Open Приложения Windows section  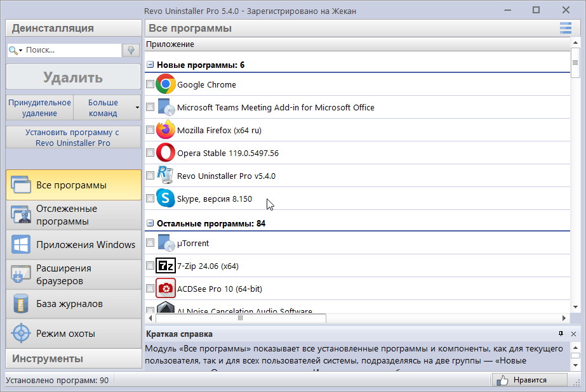click(74, 245)
